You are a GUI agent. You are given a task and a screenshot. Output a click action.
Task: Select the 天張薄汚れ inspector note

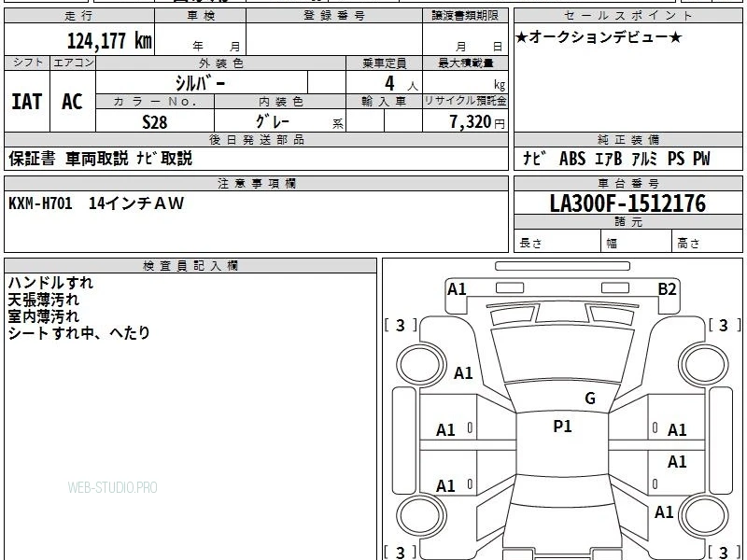click(43, 300)
